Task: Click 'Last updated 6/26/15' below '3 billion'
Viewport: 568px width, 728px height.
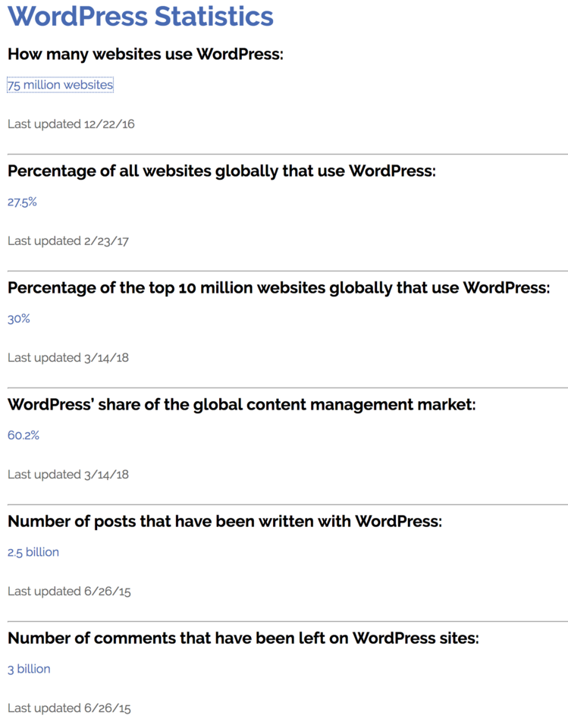Action: (69, 708)
